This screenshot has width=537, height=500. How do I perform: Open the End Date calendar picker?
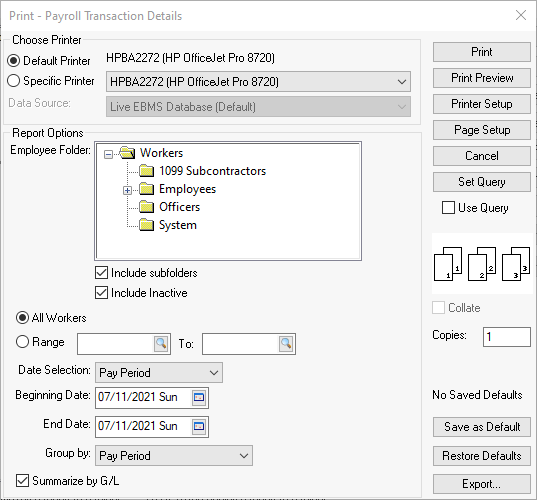coord(199,427)
